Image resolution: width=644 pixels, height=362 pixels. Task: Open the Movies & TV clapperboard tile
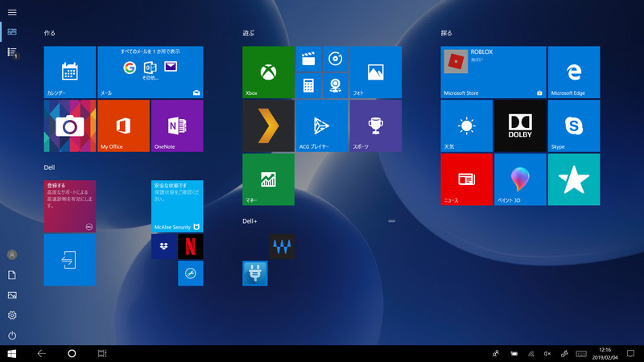pos(308,59)
